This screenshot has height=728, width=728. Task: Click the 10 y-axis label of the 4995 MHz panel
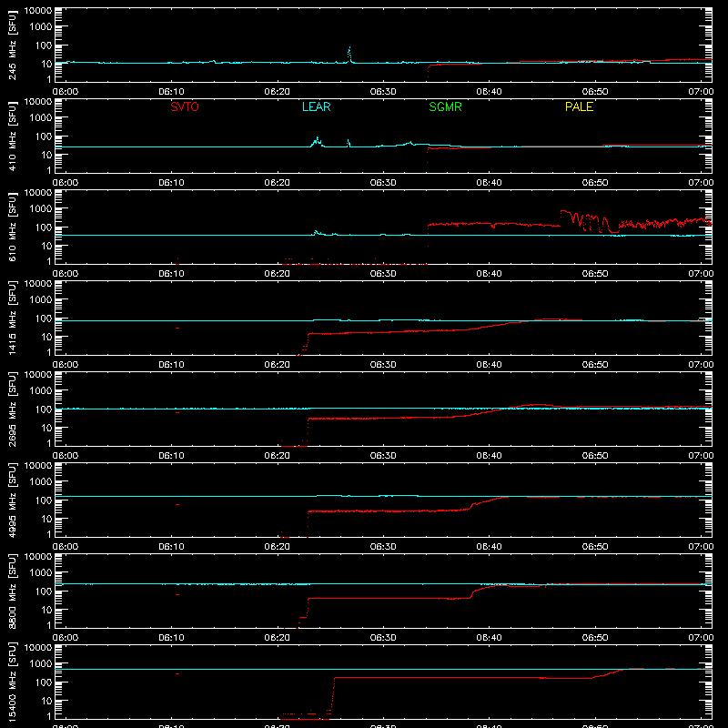click(x=47, y=519)
